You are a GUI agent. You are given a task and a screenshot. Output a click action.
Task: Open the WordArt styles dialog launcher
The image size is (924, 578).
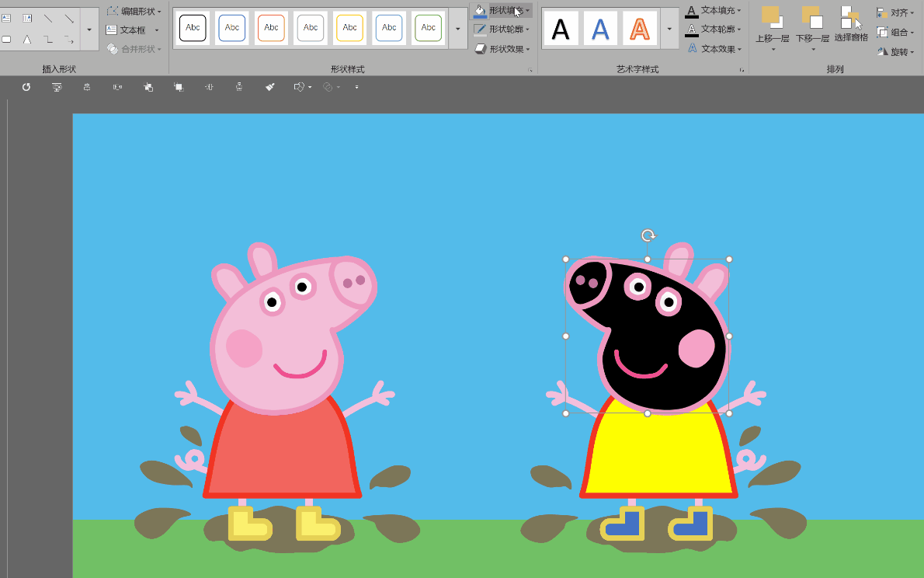pyautogui.click(x=742, y=70)
